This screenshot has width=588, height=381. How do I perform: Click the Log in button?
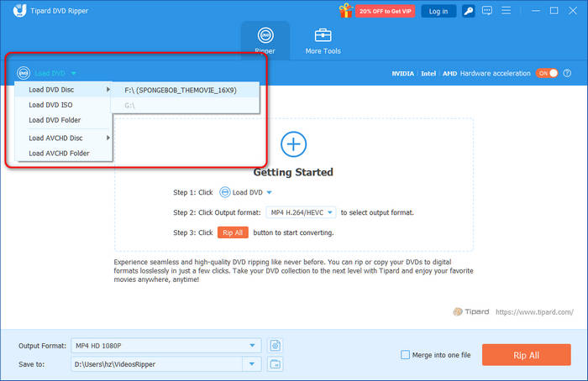[x=438, y=11]
